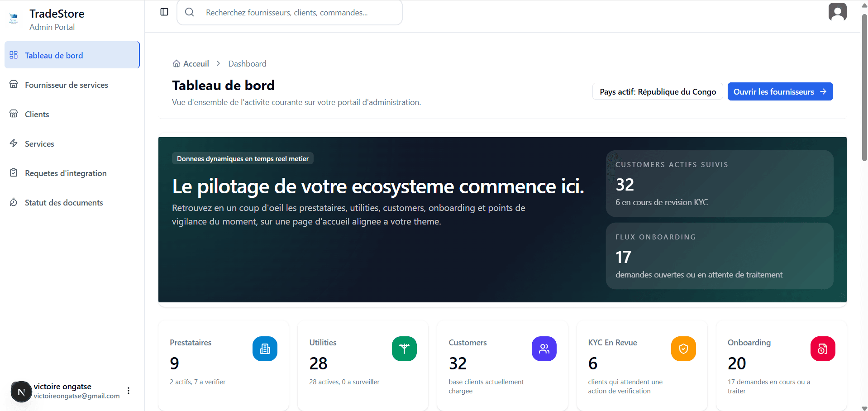Click the blue Prestataires building icon
Image resolution: width=868 pixels, height=411 pixels.
pos(265,349)
